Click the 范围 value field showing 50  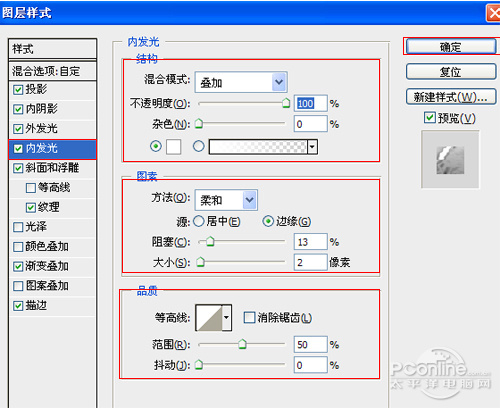tap(311, 344)
